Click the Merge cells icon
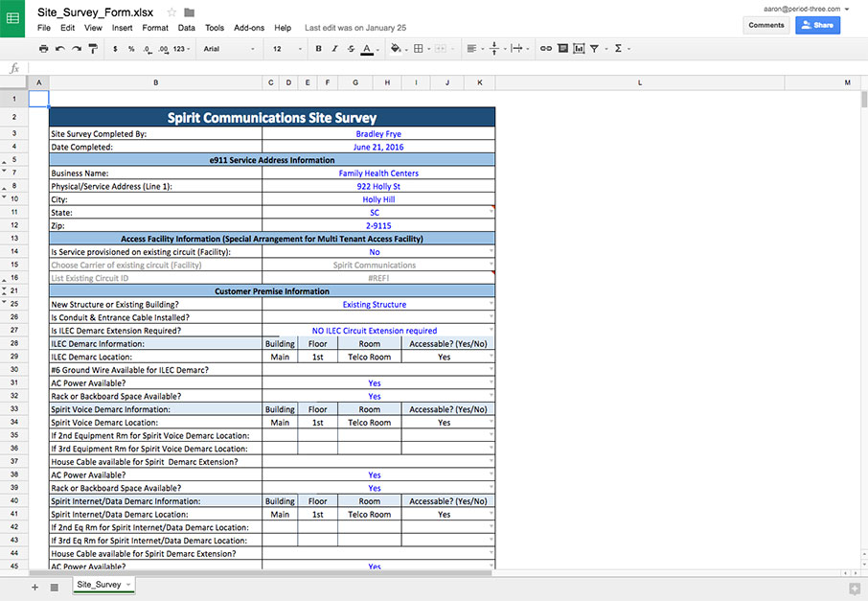The width and height of the screenshot is (868, 601). 441,49
